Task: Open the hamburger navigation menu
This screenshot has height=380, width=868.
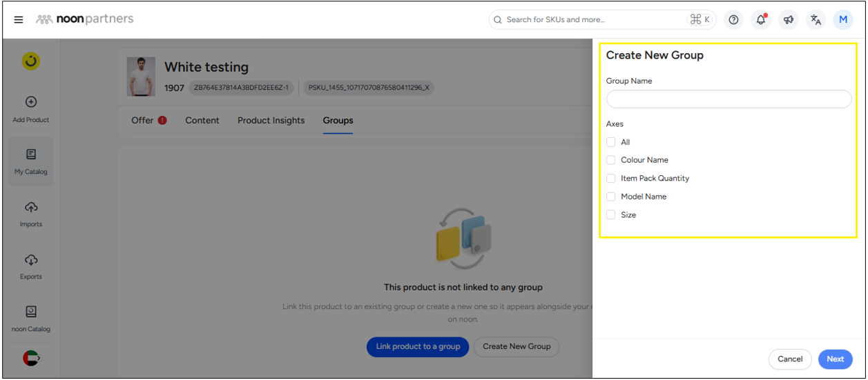Action: point(19,20)
